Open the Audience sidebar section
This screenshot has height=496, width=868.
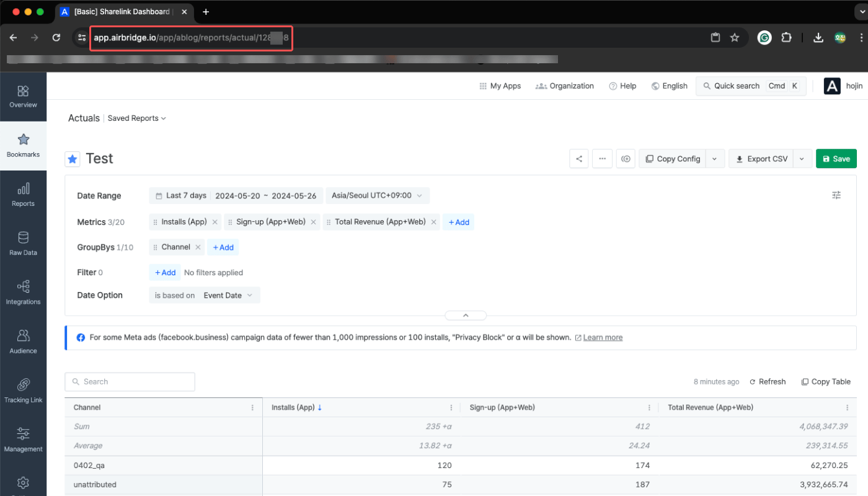pos(23,342)
